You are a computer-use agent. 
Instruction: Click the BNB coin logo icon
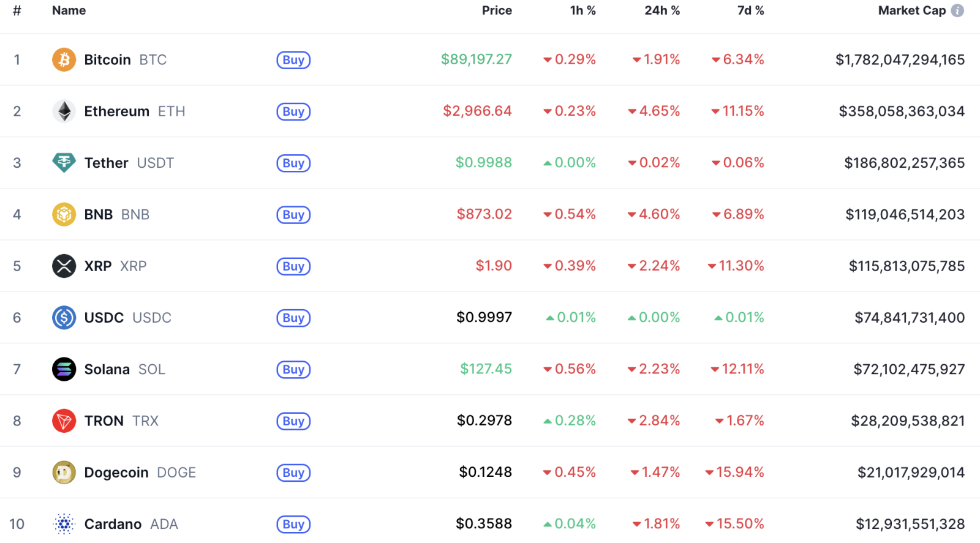pos(64,214)
